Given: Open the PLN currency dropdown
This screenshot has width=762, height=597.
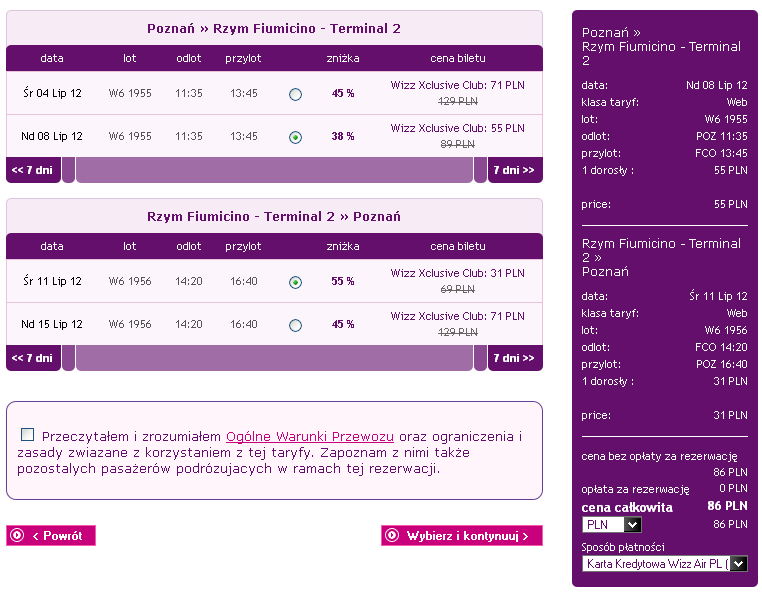Looking at the screenshot, I should (611, 525).
